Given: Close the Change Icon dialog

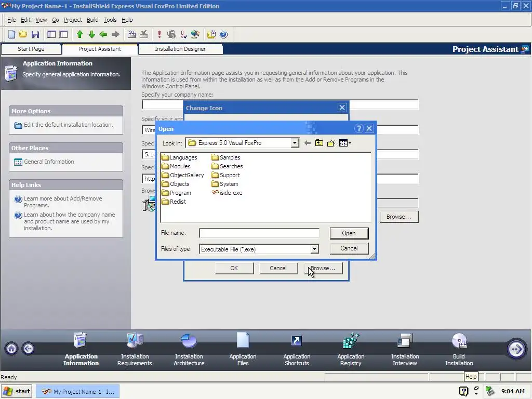Looking at the screenshot, I should click(342, 108).
